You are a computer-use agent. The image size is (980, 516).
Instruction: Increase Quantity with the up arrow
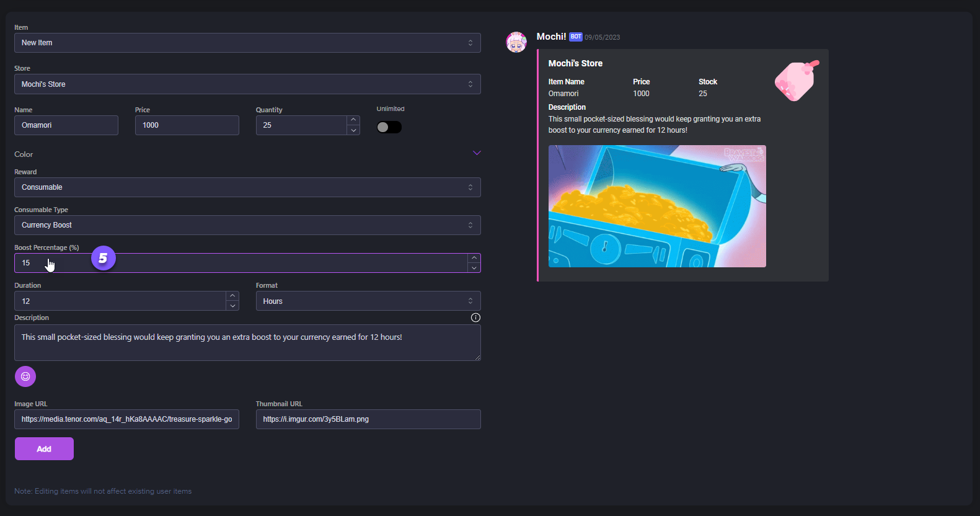pos(353,120)
